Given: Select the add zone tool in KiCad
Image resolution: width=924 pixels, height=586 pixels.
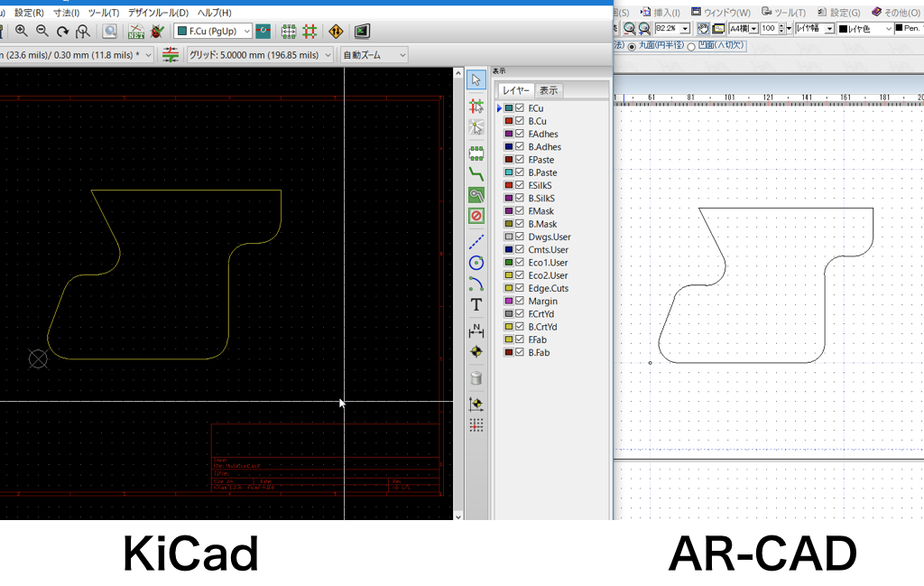Looking at the screenshot, I should pos(476,194).
